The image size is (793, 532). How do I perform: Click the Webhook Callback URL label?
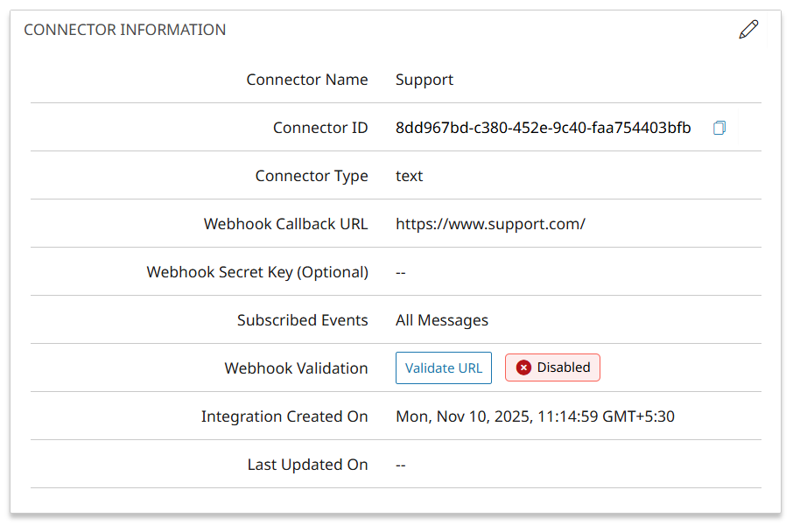(285, 224)
